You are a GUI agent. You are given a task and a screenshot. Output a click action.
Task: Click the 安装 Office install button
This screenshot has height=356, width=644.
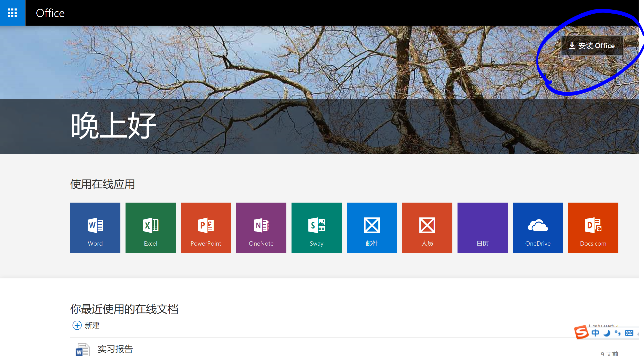[x=592, y=46]
